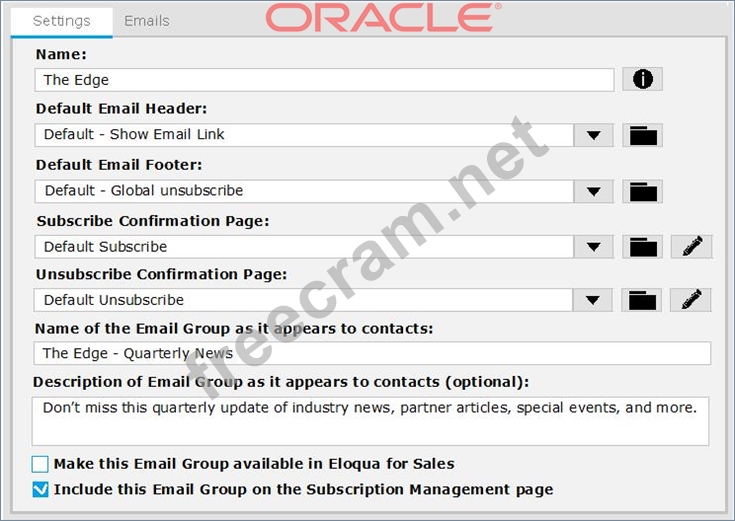The width and height of the screenshot is (735, 521).
Task: Uncheck Include on Subscription Management page
Action: pos(40,489)
